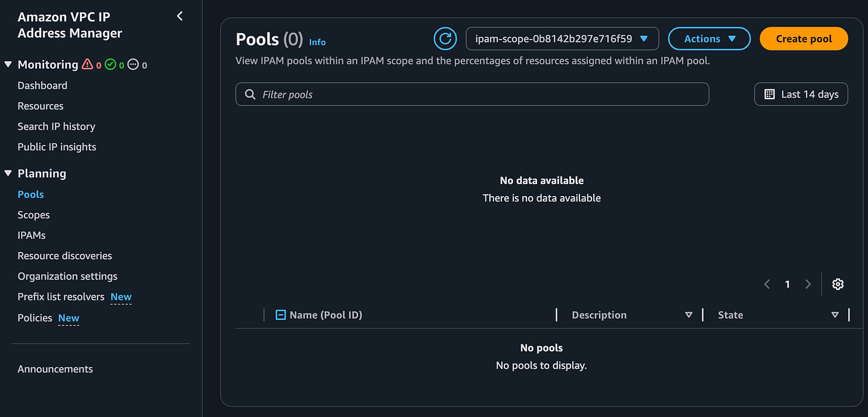Open Resource discoveries page

65,256
